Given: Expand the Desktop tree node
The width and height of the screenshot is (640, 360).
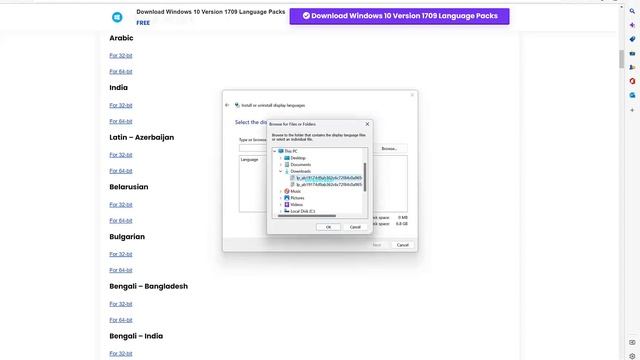Looking at the screenshot, I should pos(281,158).
